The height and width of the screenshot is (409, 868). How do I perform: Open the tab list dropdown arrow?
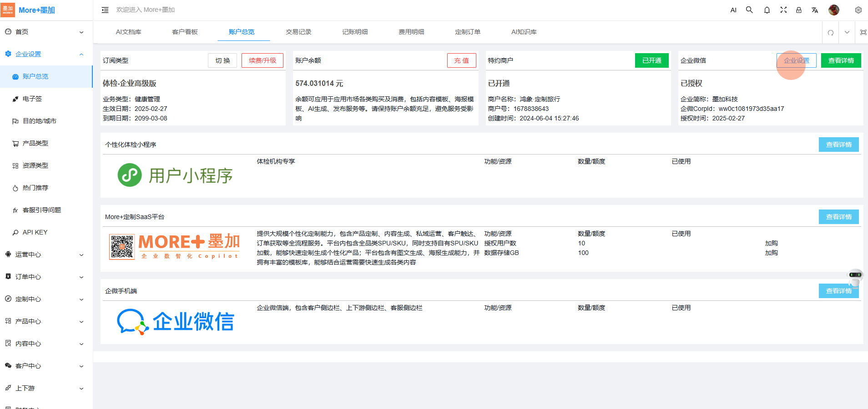tap(847, 32)
